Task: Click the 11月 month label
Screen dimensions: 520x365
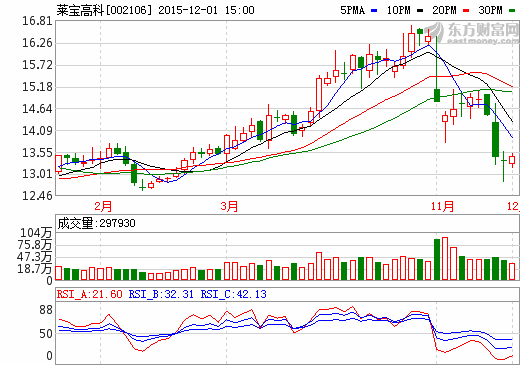Action: [x=442, y=206]
